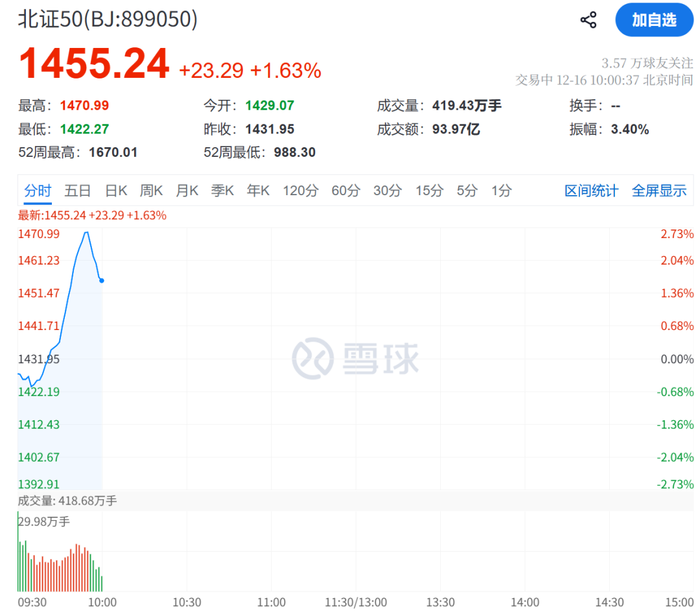The height and width of the screenshot is (616, 700).
Task: Select the 15分 interval tab
Action: [x=429, y=191]
